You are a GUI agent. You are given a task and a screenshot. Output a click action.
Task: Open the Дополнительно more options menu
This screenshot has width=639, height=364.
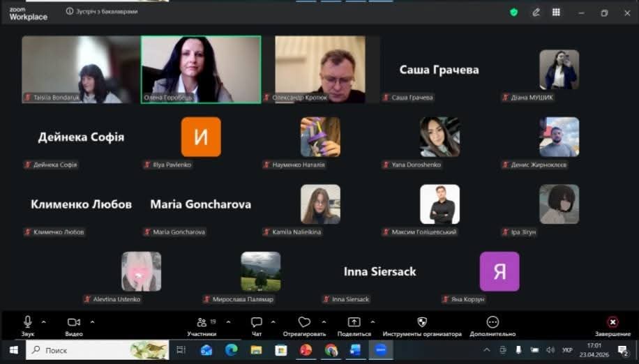coord(493,322)
